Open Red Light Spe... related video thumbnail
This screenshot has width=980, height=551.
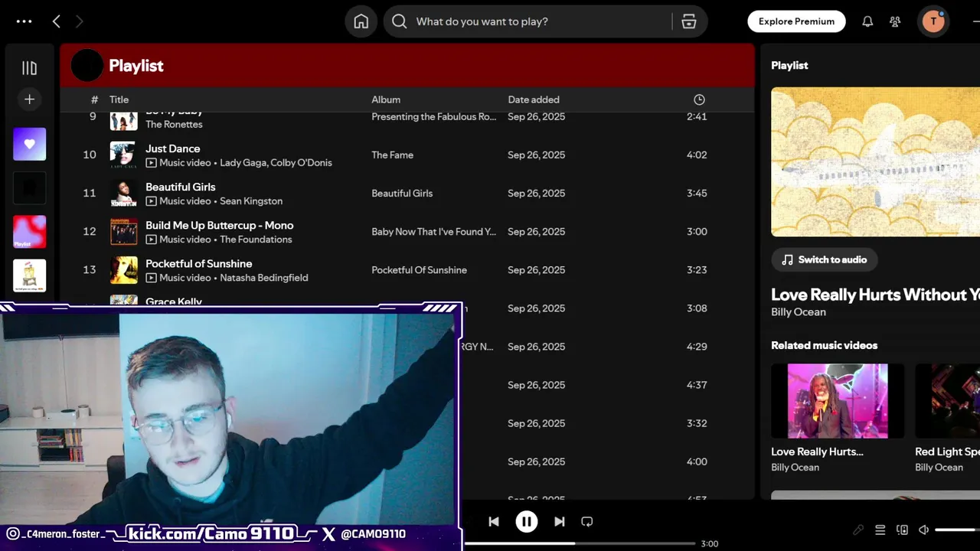948,401
